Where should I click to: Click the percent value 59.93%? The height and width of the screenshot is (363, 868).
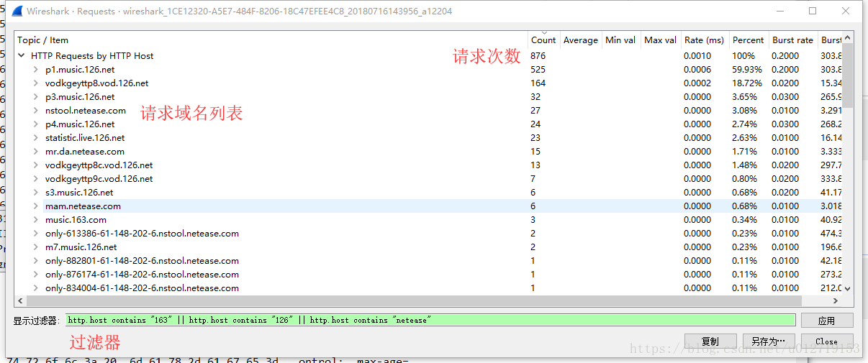(747, 70)
